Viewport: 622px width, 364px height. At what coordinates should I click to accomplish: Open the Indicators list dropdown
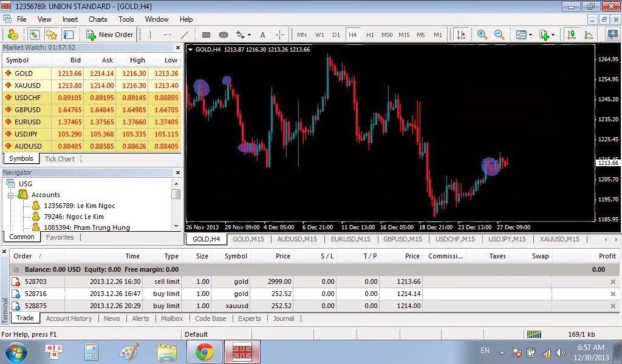pyautogui.click(x=531, y=35)
